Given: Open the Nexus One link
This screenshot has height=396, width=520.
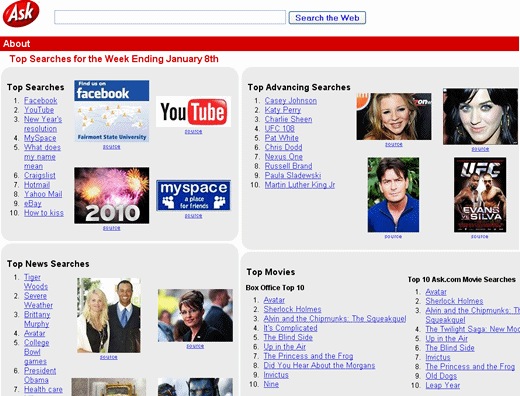Looking at the screenshot, I should (284, 156).
